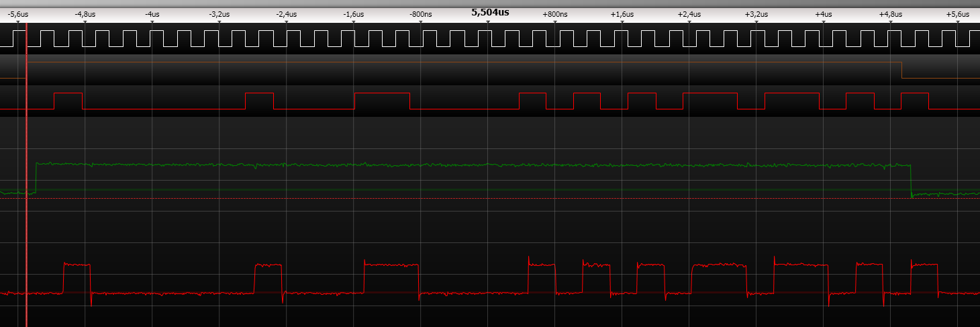Click the -4us time ruler marker
This screenshot has height=327, width=980.
coord(152,14)
